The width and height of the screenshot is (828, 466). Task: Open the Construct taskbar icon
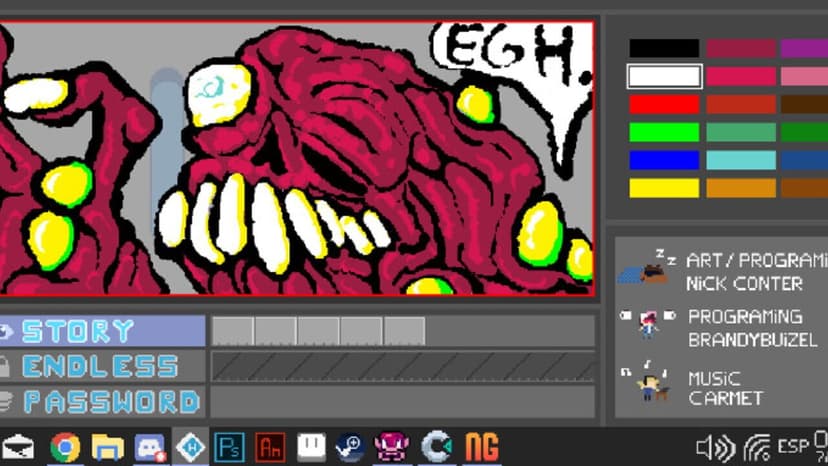pos(437,447)
